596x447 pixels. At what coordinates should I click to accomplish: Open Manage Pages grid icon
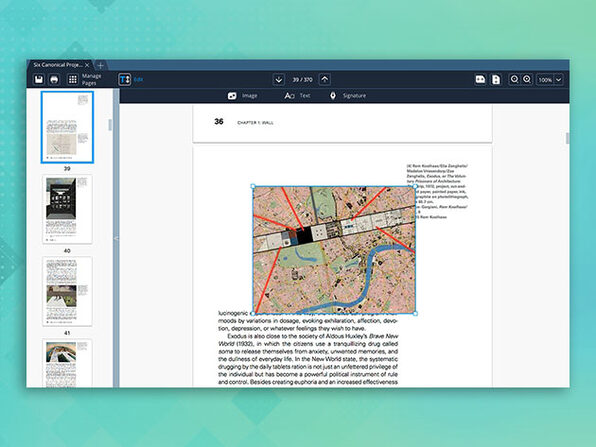(x=72, y=79)
